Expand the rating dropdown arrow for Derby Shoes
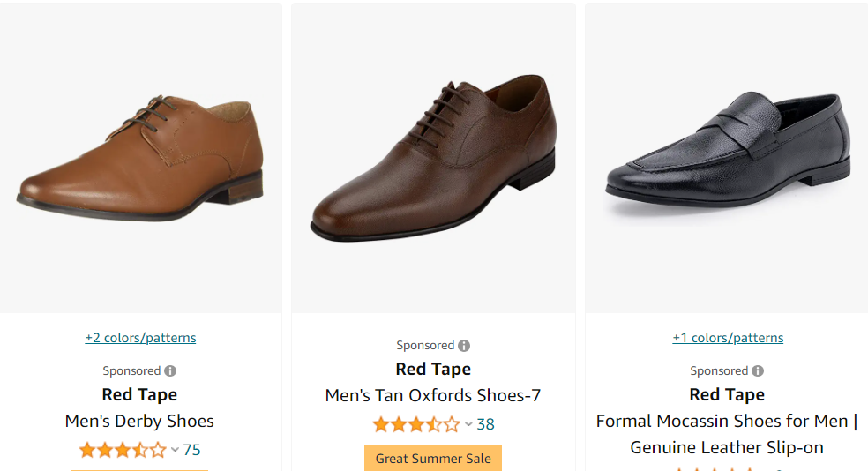868x471 pixels. click(x=175, y=451)
